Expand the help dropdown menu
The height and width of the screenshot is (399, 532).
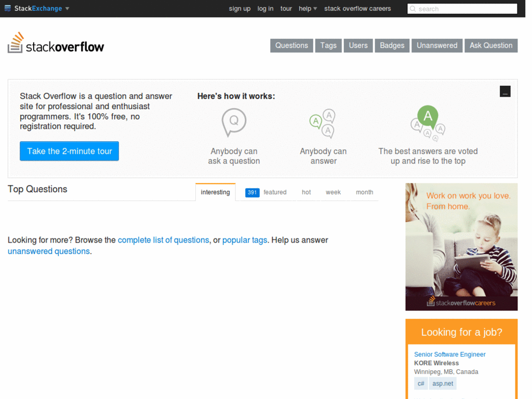[308, 8]
